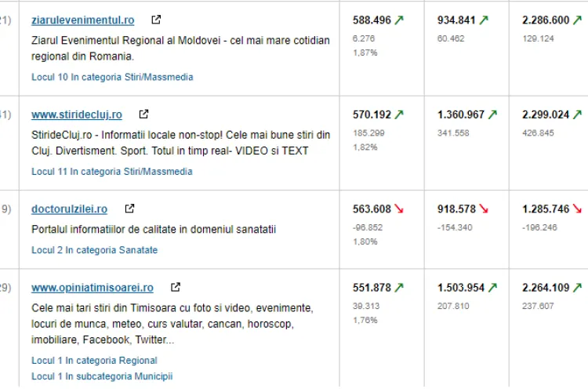Viewport: 588px width, 392px height.
Task: Open Locul 1 in categoria Regional
Action: [94, 361]
